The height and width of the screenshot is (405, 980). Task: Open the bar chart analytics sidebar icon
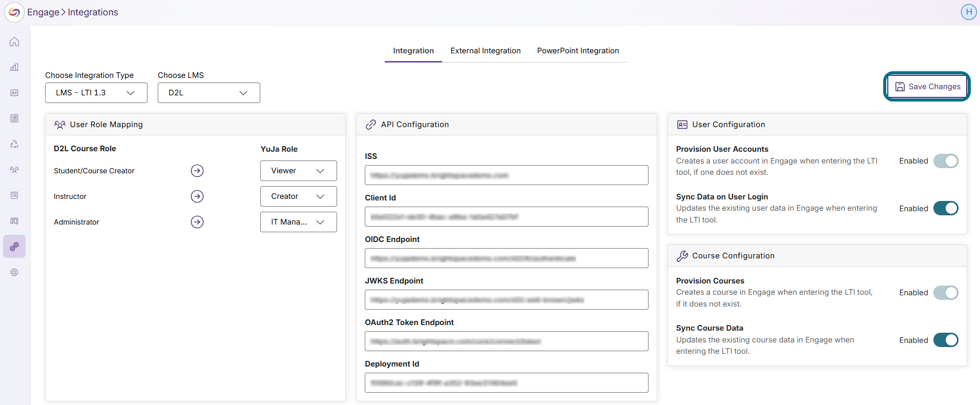tap(14, 67)
